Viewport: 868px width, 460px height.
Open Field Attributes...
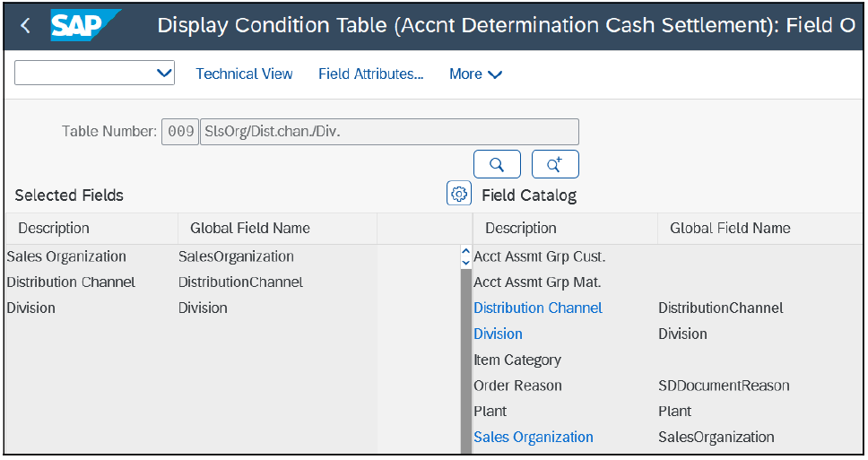371,74
